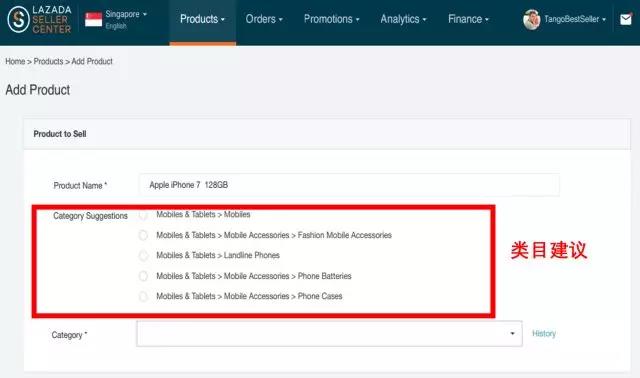Click the Product Name label
Viewport: 640px width, 378px height.
click(80, 186)
